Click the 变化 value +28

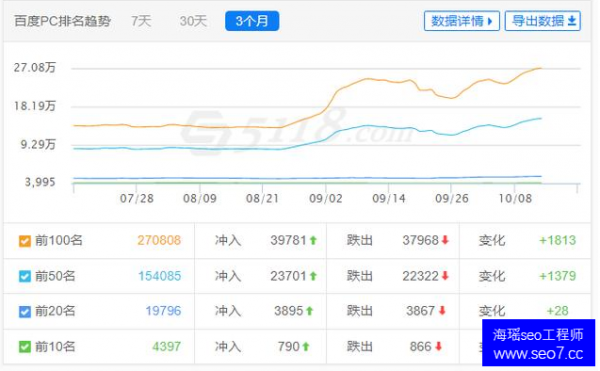(x=557, y=311)
